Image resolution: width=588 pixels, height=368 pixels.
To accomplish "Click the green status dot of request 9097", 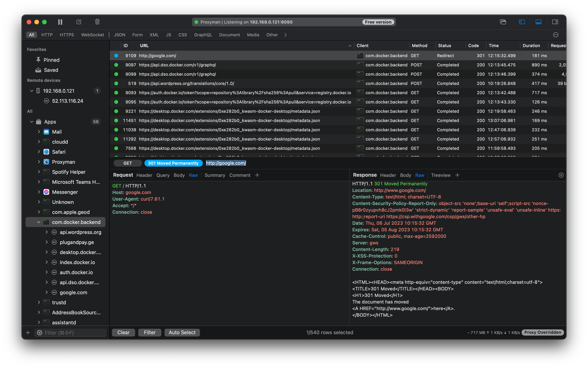I will pos(116,65).
